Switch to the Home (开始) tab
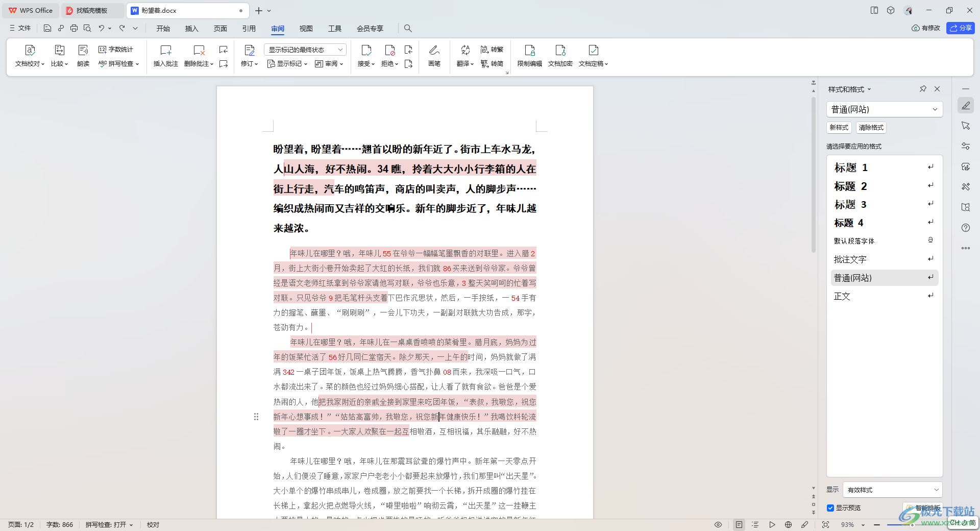980x531 pixels. coord(163,29)
